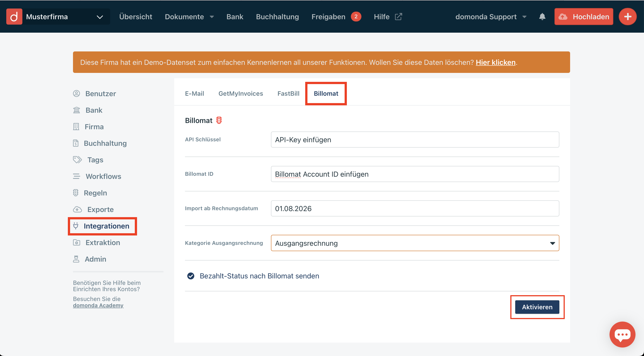Click the Exporte cloud icon in sidebar
644x356 pixels.
tap(77, 209)
